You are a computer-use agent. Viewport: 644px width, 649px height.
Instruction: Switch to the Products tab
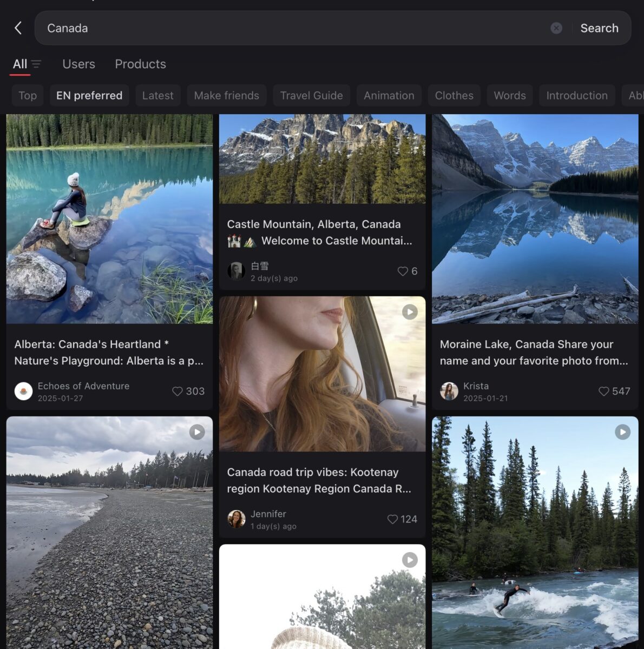(140, 64)
